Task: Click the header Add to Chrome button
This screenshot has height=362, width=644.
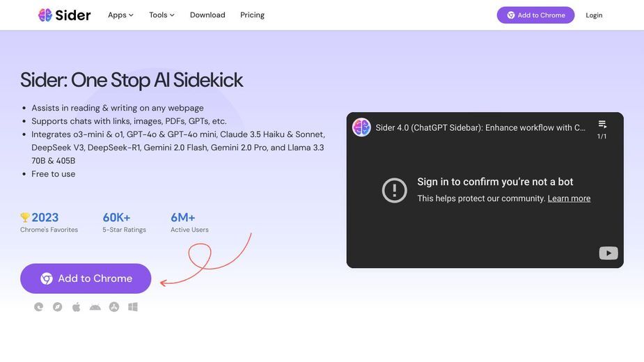Action: [535, 15]
